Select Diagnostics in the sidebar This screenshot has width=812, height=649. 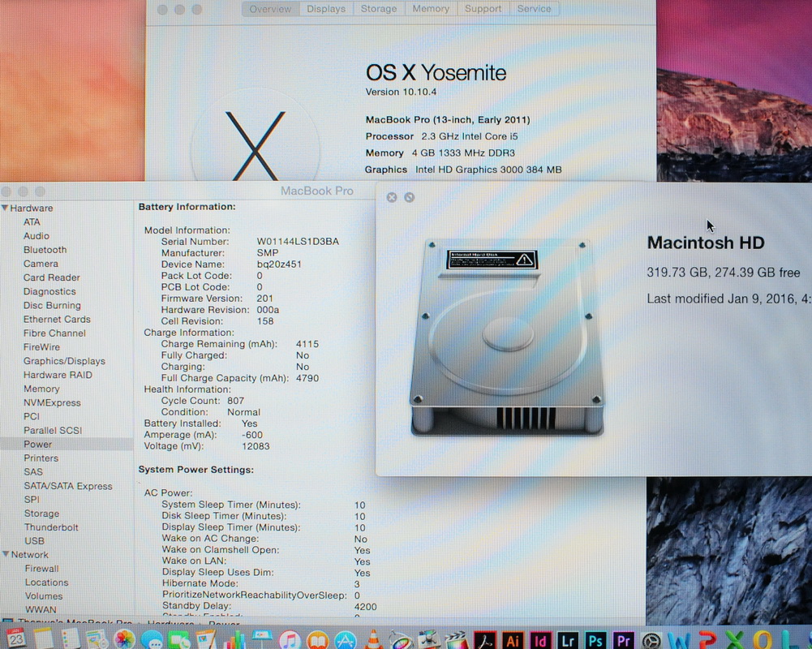click(x=49, y=291)
